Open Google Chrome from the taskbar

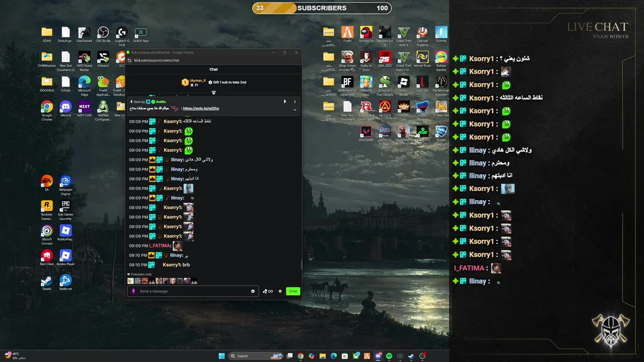pyautogui.click(x=300, y=356)
